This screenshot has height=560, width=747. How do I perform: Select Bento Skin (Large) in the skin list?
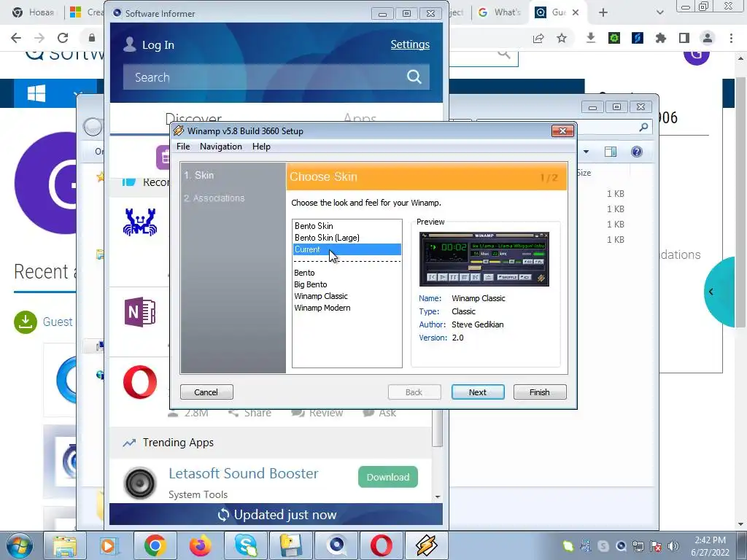click(x=327, y=238)
